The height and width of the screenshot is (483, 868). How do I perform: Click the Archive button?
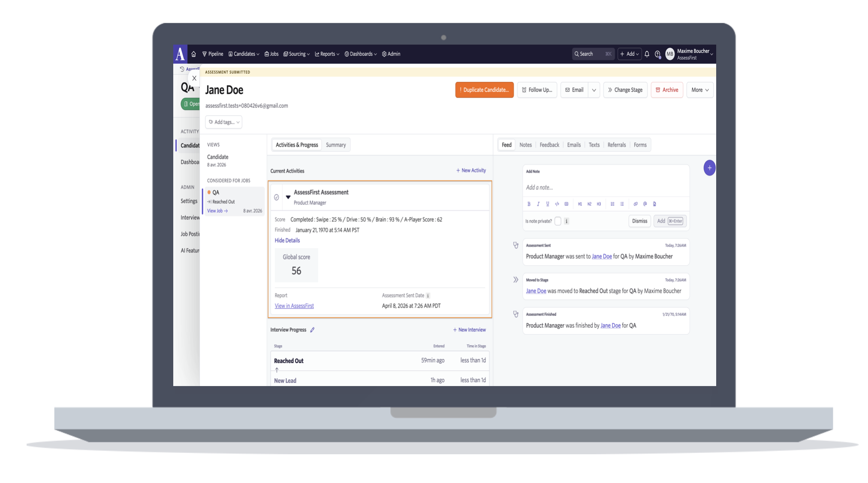[666, 90]
